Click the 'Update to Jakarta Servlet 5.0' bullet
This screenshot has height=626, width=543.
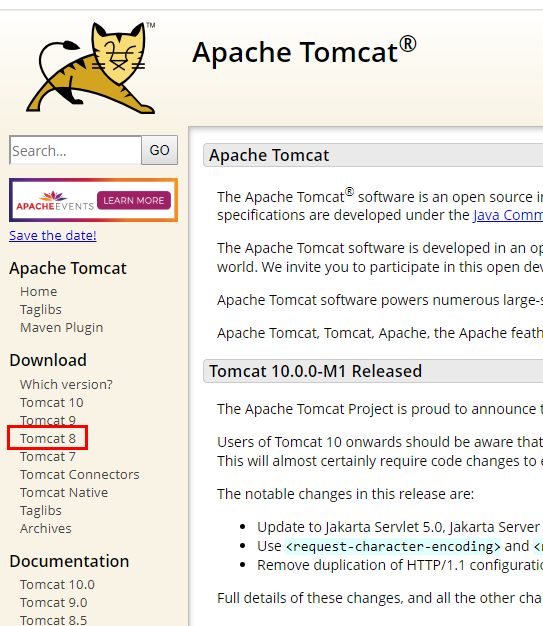[x=398, y=527]
